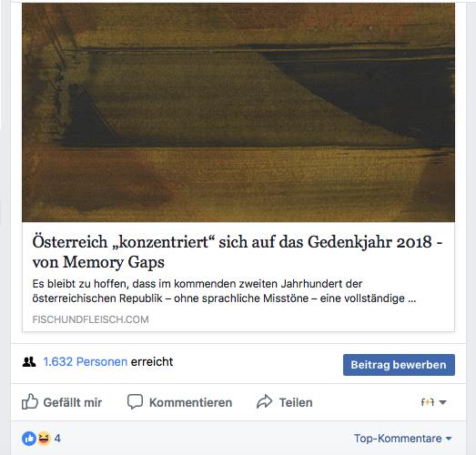Click the thumbs-up icon beside Gefällt mir

[30, 401]
